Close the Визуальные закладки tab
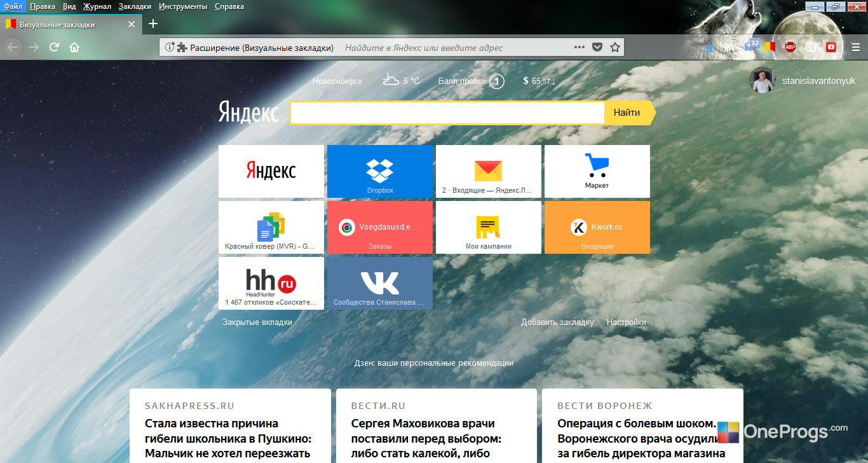The width and height of the screenshot is (868, 463). pos(132,25)
